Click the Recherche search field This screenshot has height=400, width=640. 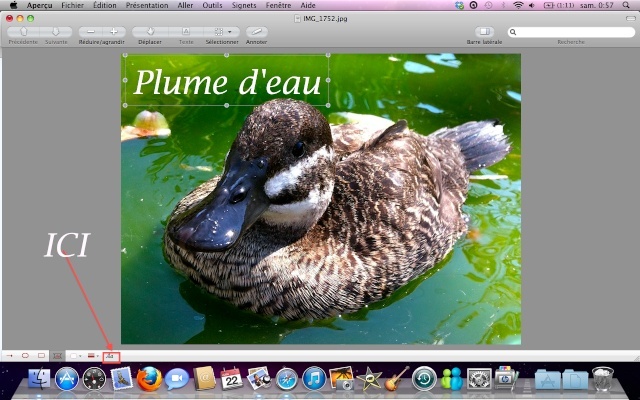coord(571,32)
